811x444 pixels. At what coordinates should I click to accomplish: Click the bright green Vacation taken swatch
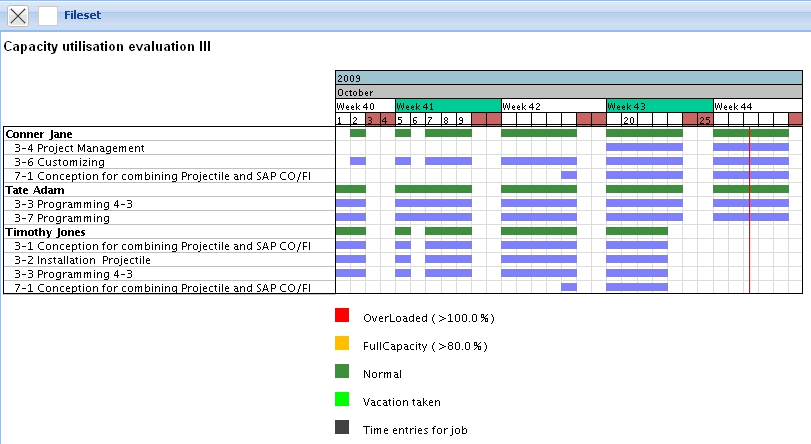342,400
